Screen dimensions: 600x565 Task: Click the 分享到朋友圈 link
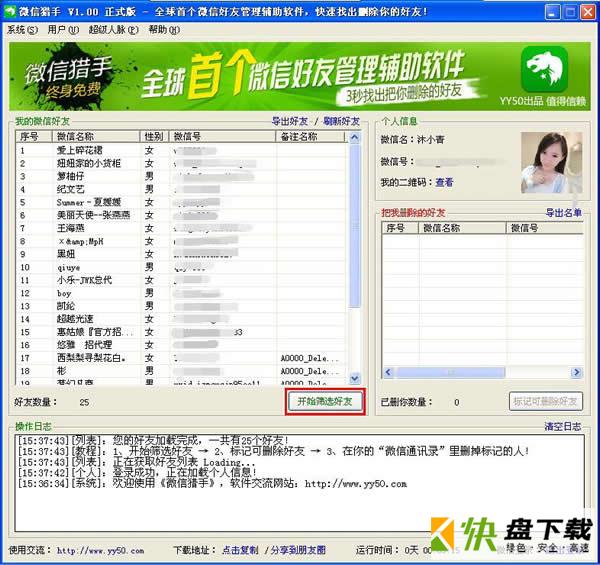pyautogui.click(x=298, y=550)
